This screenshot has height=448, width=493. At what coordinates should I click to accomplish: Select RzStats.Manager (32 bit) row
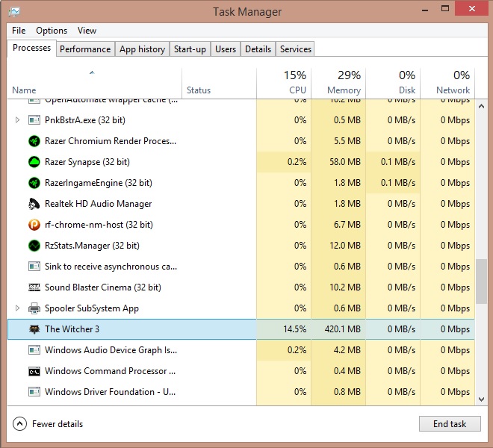[241, 246]
